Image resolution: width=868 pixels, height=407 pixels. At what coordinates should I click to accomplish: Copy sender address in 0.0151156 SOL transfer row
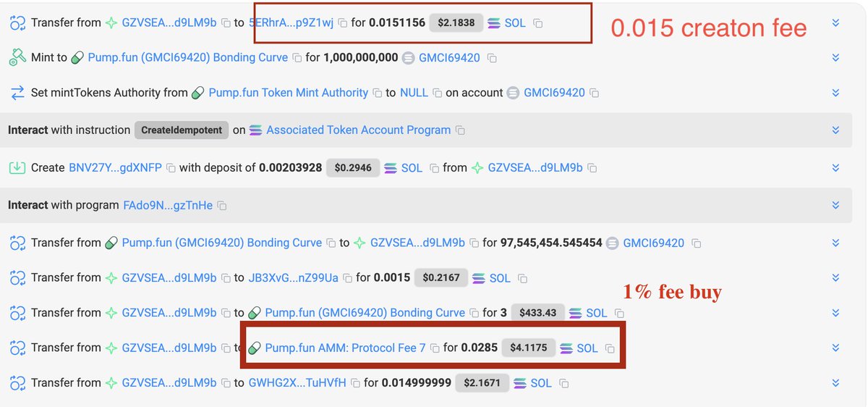click(x=226, y=23)
